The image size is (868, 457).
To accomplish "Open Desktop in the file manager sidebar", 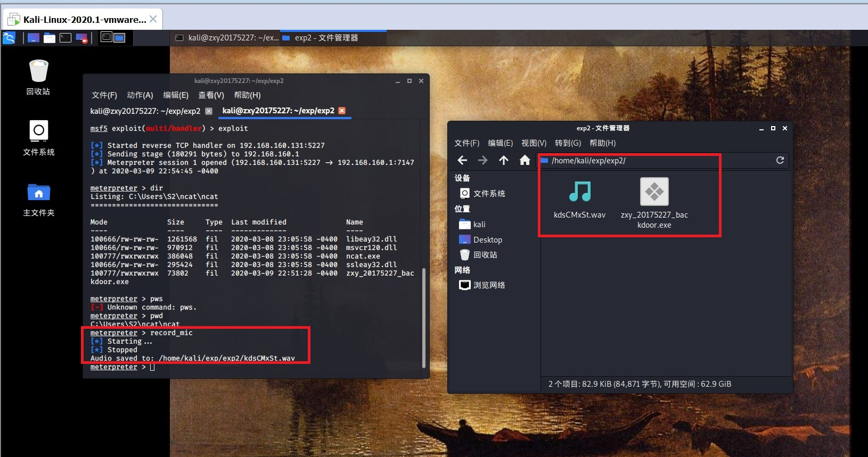I will 480,239.
